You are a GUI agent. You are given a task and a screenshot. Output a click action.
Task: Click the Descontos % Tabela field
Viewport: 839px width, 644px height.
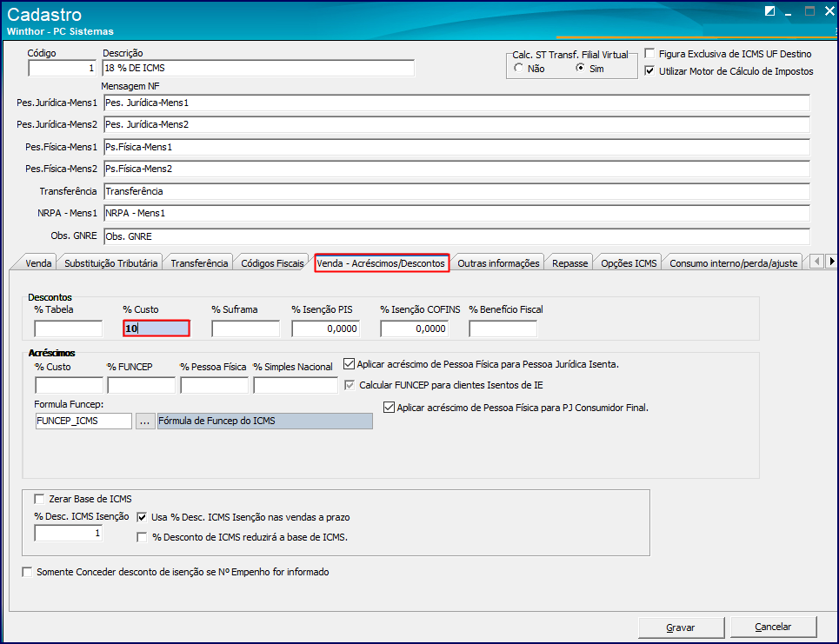coord(68,329)
